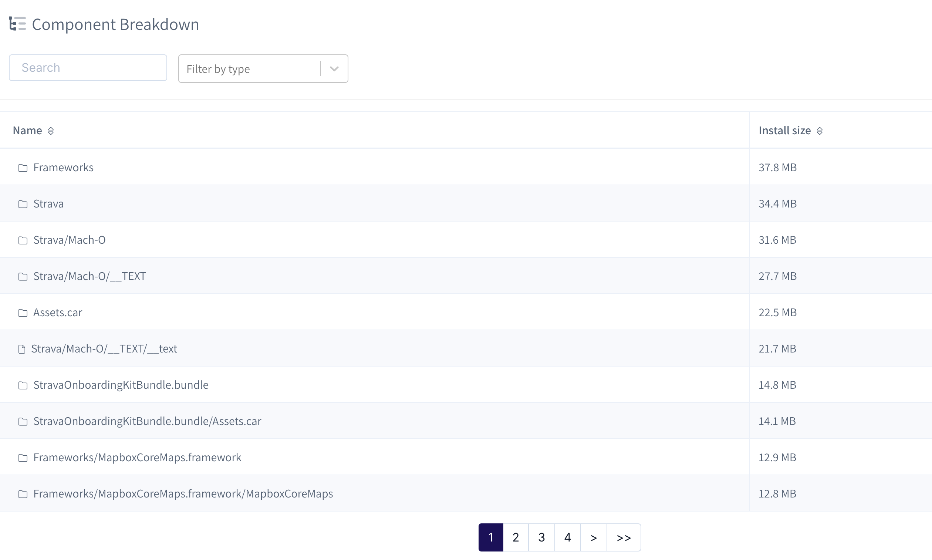932x560 pixels.
Task: Go to page 2 of results
Action: pos(516,537)
